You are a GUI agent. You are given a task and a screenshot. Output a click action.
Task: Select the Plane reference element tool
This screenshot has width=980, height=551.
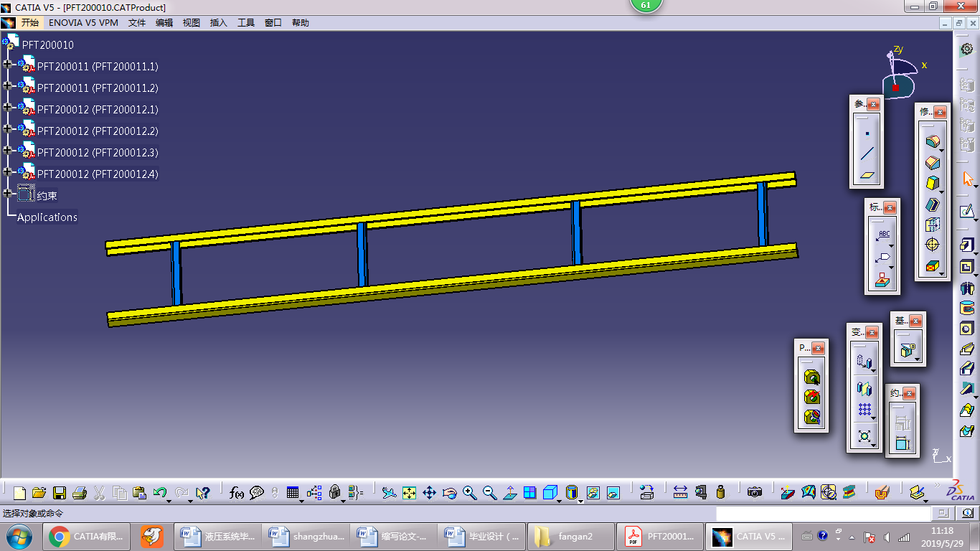pyautogui.click(x=867, y=175)
